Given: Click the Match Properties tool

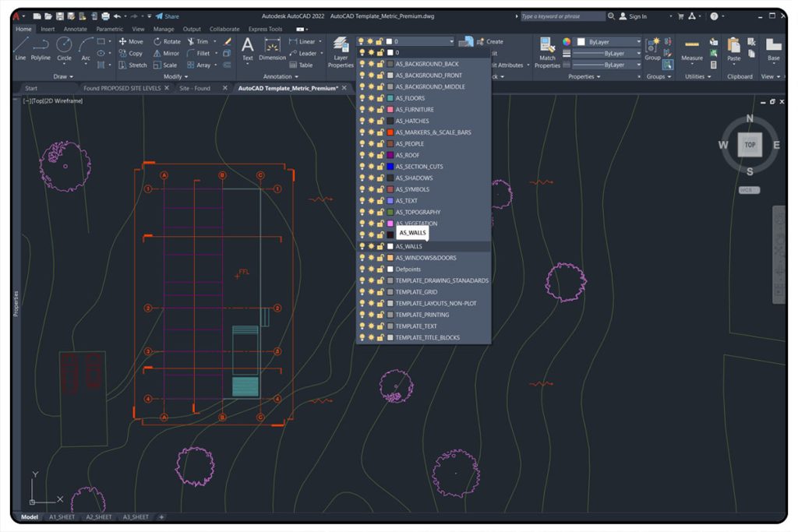Looking at the screenshot, I should [547, 52].
